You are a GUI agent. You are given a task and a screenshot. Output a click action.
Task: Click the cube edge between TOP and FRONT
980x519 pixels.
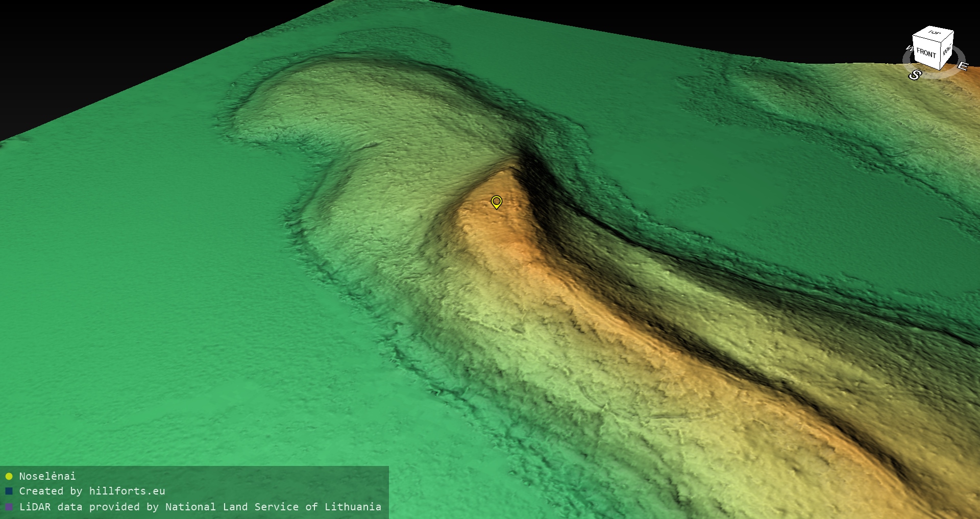point(927,39)
